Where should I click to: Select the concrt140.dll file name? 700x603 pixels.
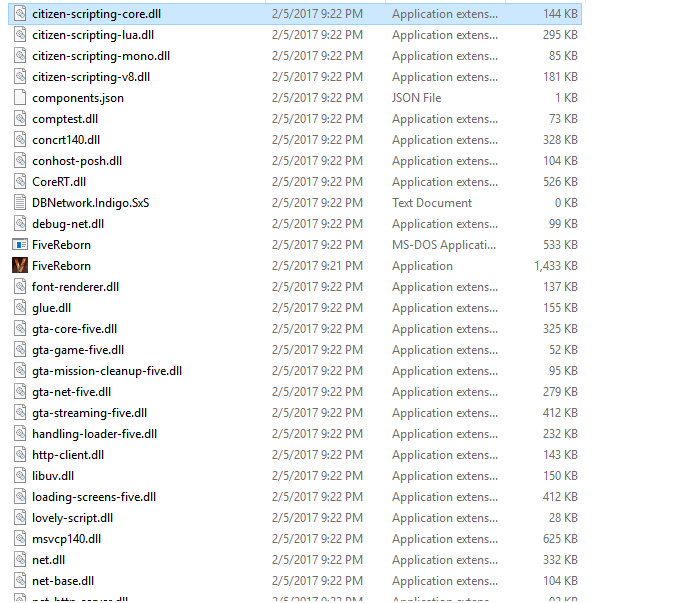click(66, 140)
